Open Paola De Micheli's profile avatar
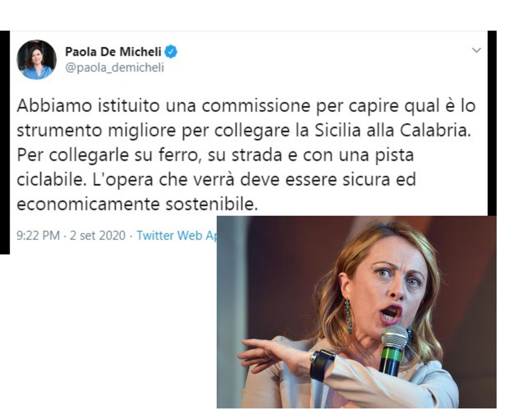Screen dimensions: 525x420 (36, 60)
